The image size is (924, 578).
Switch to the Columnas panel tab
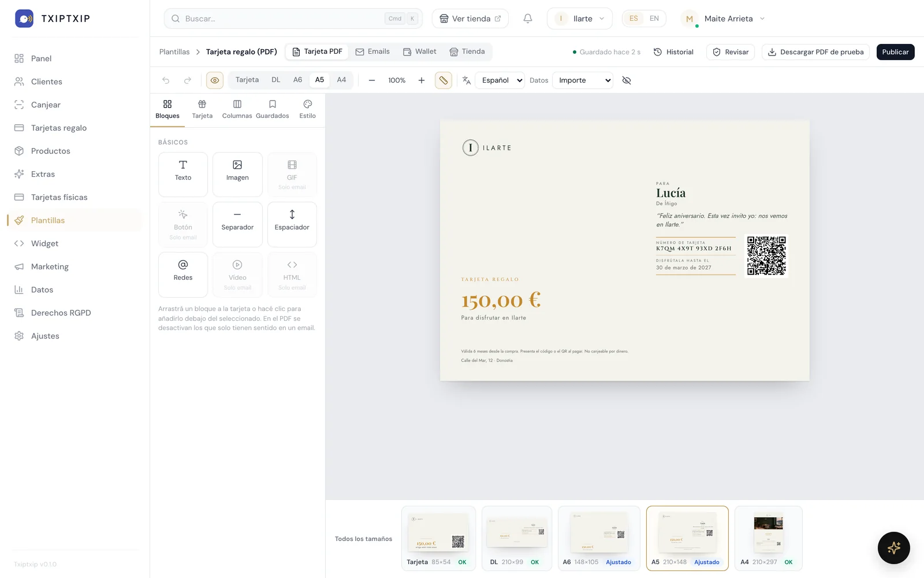click(x=237, y=109)
